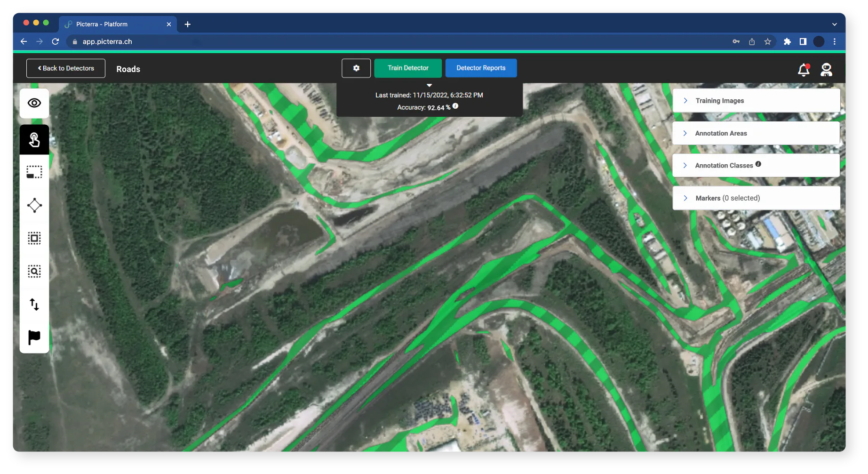Screen dimensions: 868x474
Task: Select the polygon drawing tool
Action: (34, 205)
